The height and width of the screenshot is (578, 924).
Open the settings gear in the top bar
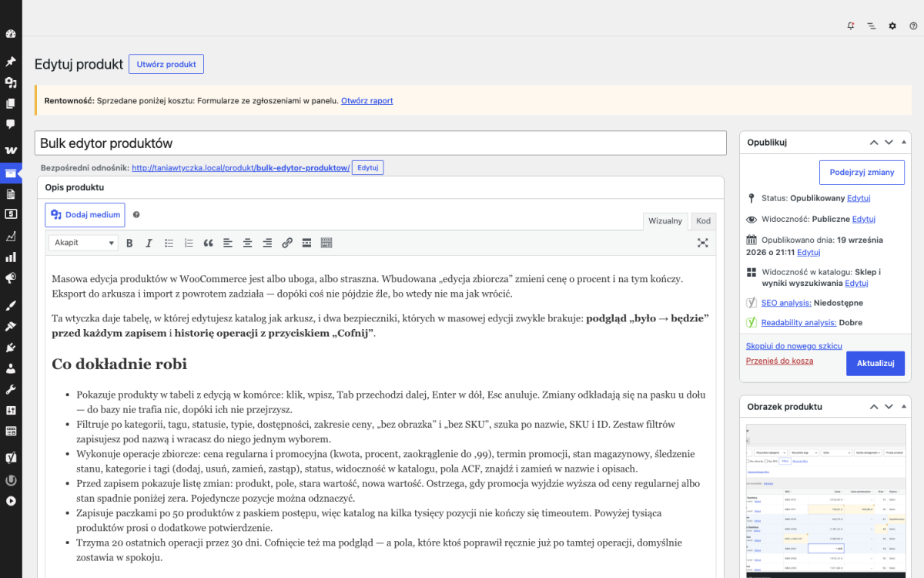(892, 25)
